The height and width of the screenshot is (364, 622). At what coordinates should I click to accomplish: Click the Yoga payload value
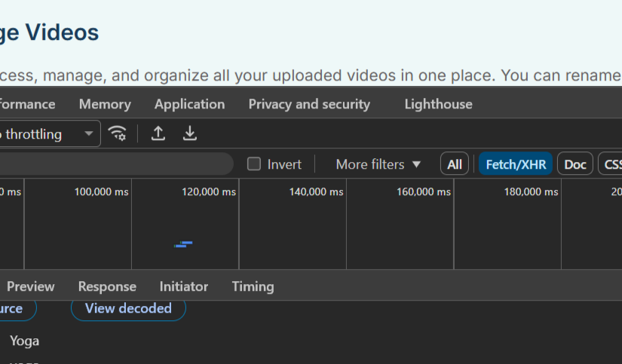(x=25, y=341)
